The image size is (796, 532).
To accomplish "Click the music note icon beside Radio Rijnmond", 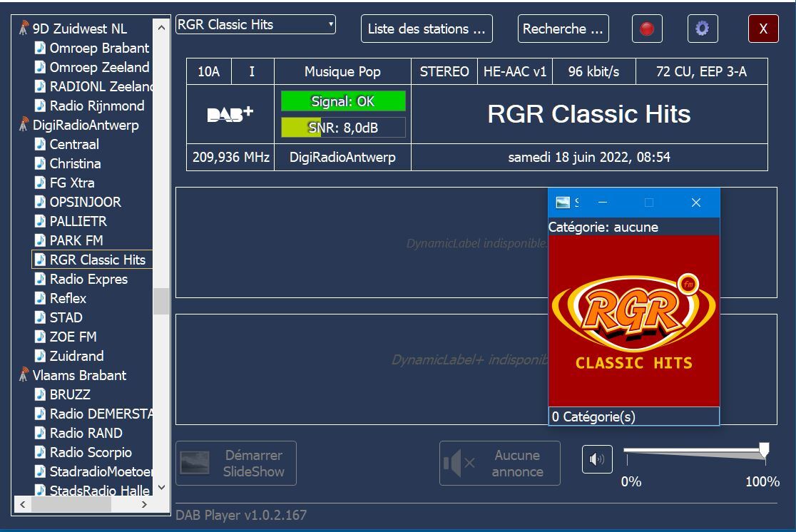I will coord(40,106).
